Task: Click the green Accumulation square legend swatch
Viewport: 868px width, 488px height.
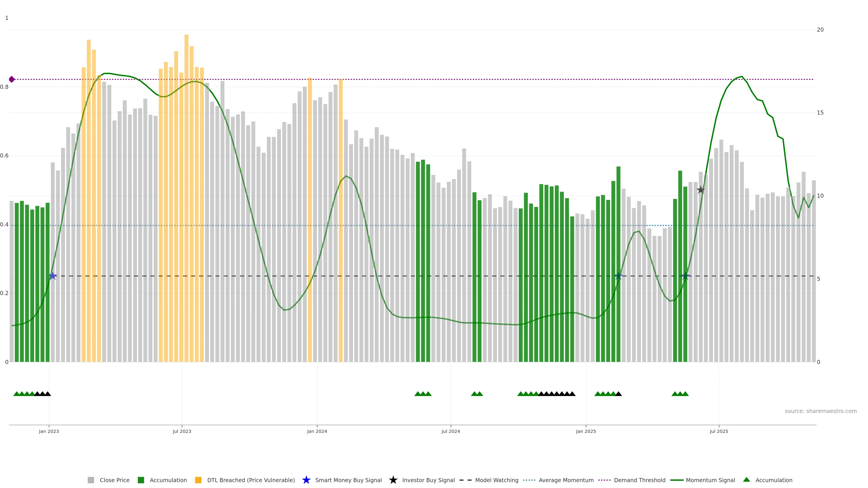Action: click(141, 480)
